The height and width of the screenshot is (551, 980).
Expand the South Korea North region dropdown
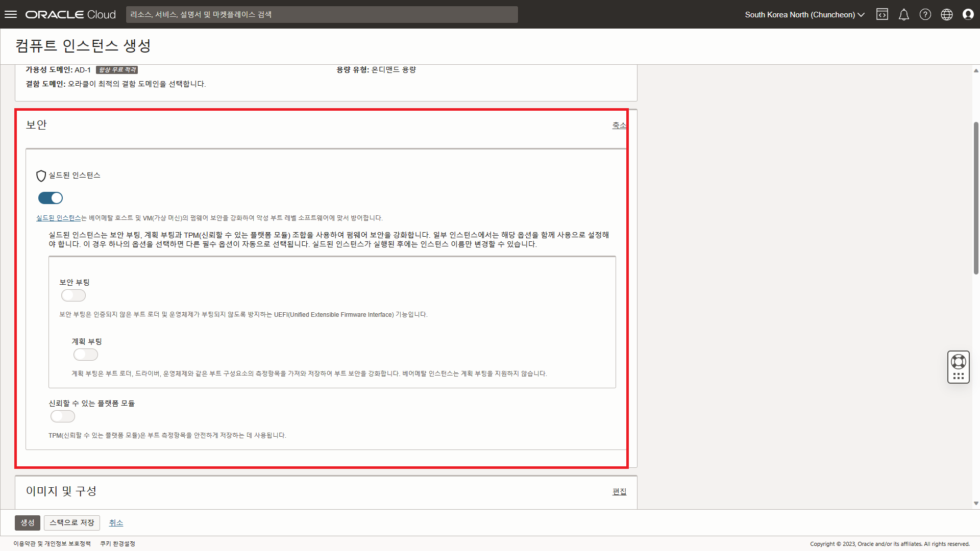(804, 14)
